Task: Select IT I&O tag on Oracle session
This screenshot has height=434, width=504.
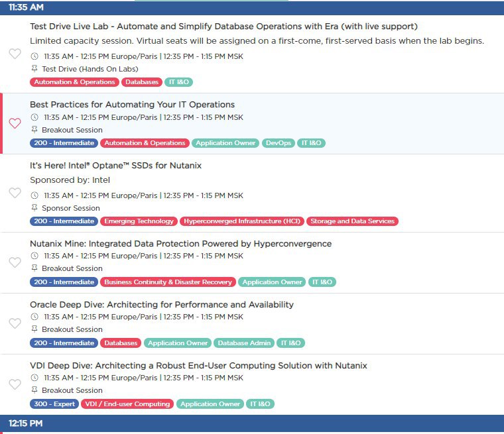Action: click(x=291, y=343)
